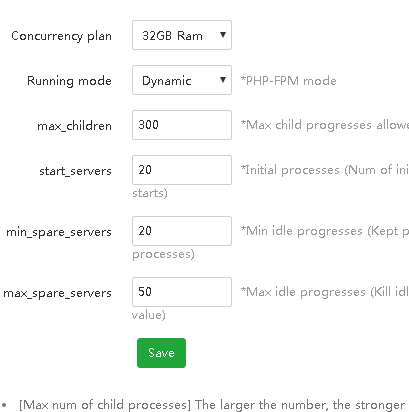Click the Initial processes hint text

pyautogui.click(x=325, y=170)
